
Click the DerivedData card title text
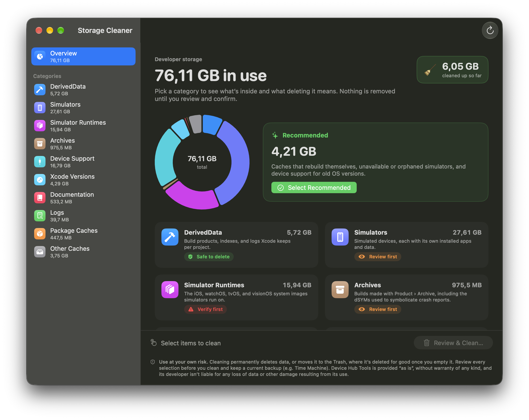[203, 232]
